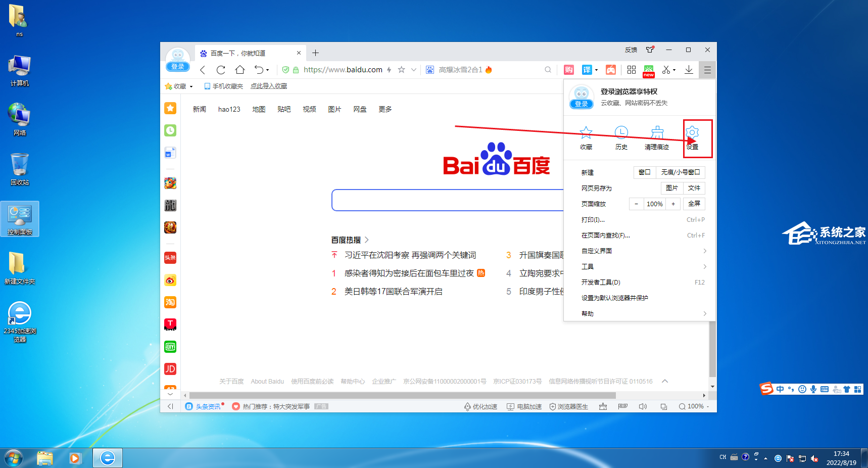Open the 100% zoom dropdown in the status bar
This screenshot has height=468, width=868.
(x=695, y=406)
